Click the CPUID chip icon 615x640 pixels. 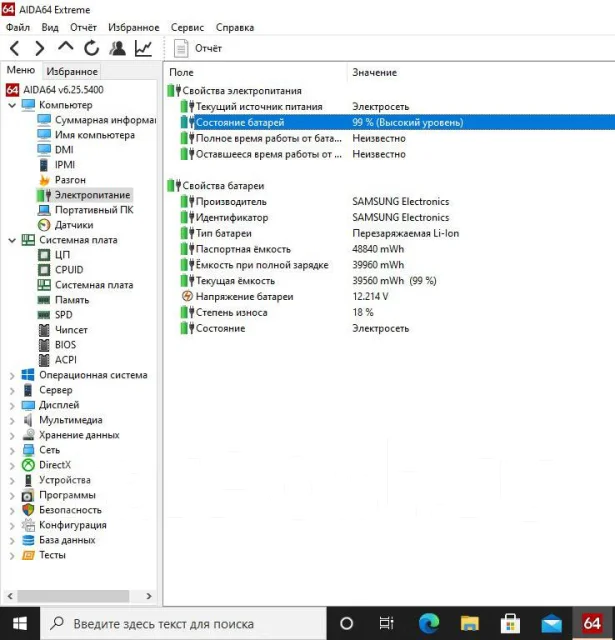[x=44, y=270]
